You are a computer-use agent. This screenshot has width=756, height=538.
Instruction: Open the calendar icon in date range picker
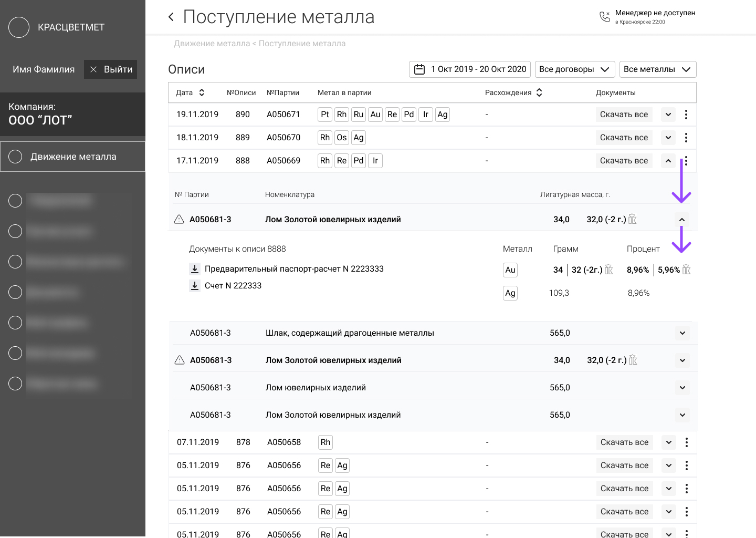pos(419,69)
